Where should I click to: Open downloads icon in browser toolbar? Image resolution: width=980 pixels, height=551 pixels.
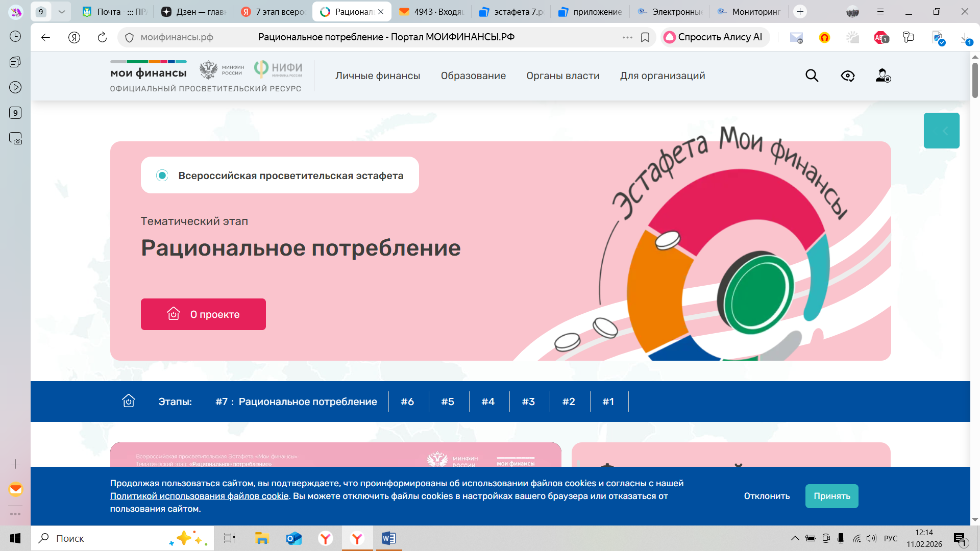[966, 37]
